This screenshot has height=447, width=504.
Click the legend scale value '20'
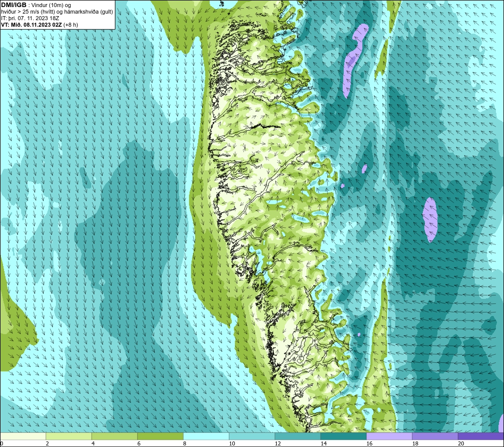coord(461,443)
